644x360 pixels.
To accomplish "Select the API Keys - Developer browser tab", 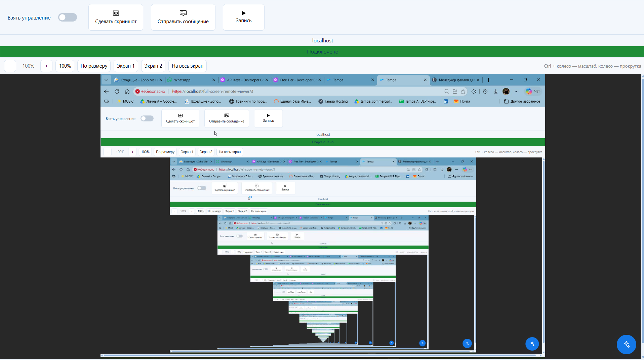I will coord(244,80).
